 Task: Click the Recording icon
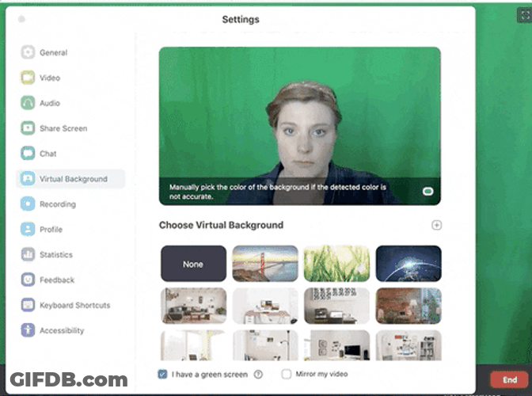28,204
